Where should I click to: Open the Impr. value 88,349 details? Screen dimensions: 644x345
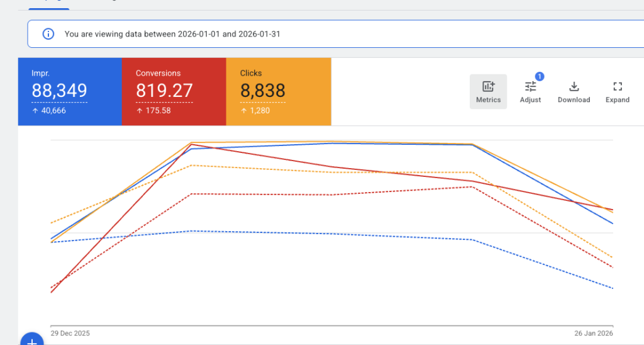point(59,91)
